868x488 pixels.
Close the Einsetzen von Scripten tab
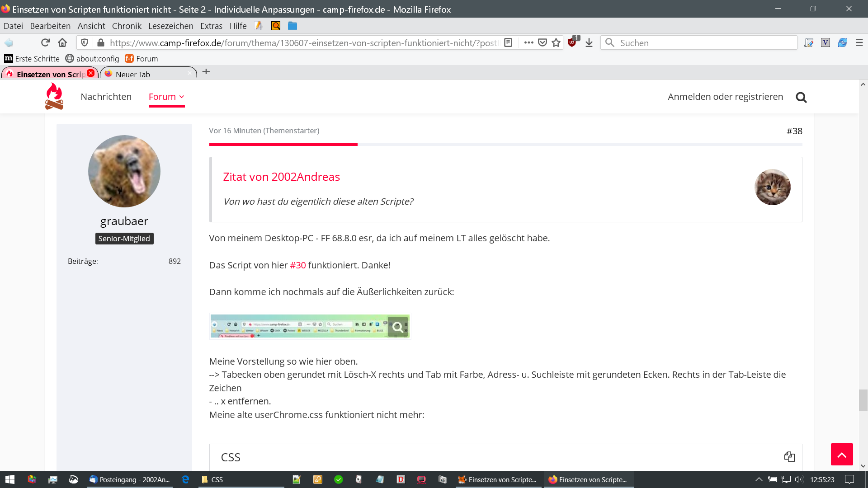coord(91,73)
